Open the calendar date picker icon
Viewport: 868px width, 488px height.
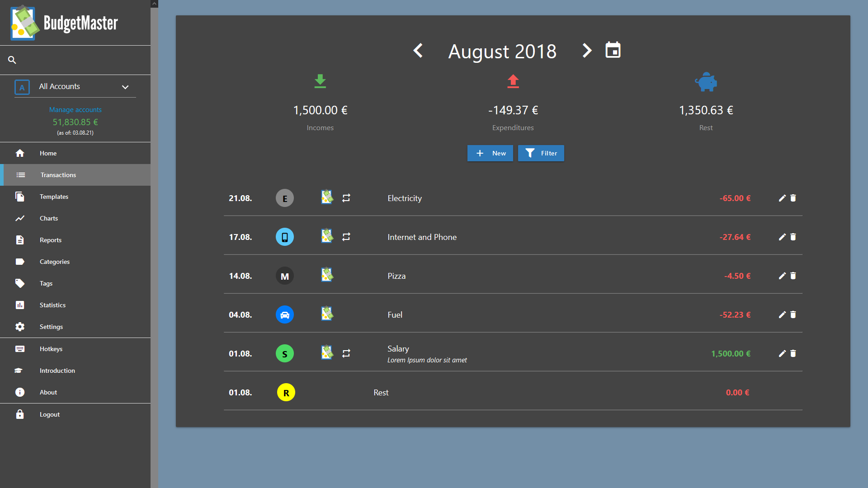click(x=613, y=50)
